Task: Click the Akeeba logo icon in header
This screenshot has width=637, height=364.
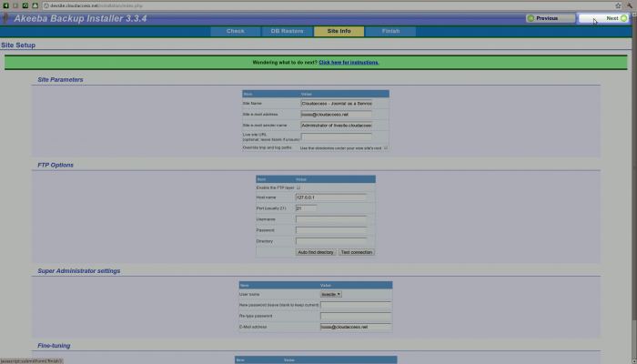Action: point(5,18)
